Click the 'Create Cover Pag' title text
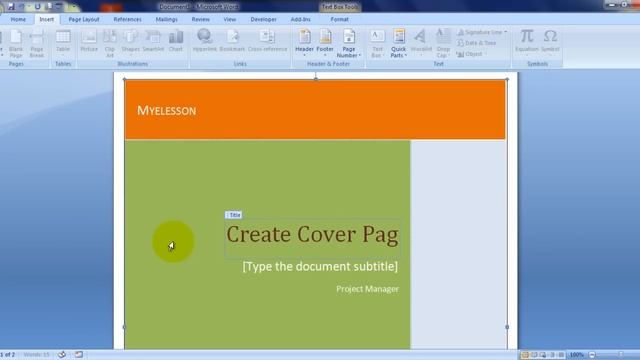 point(312,234)
